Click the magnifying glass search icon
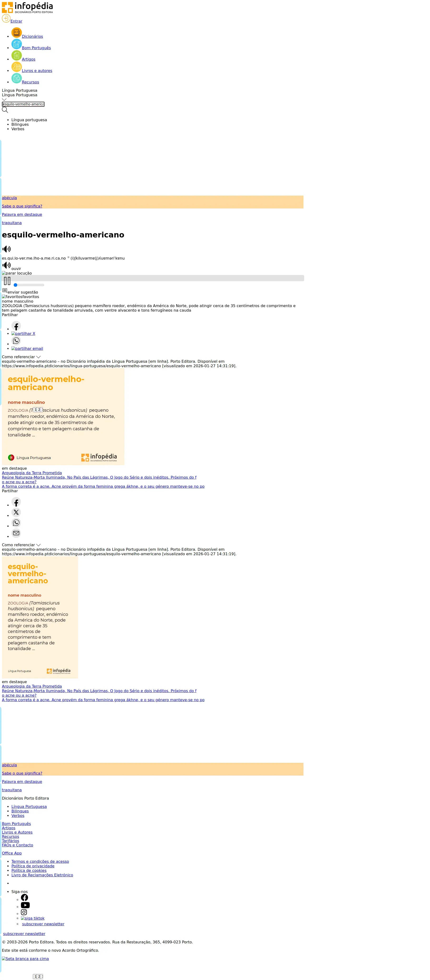430x980 pixels. pyautogui.click(x=5, y=110)
